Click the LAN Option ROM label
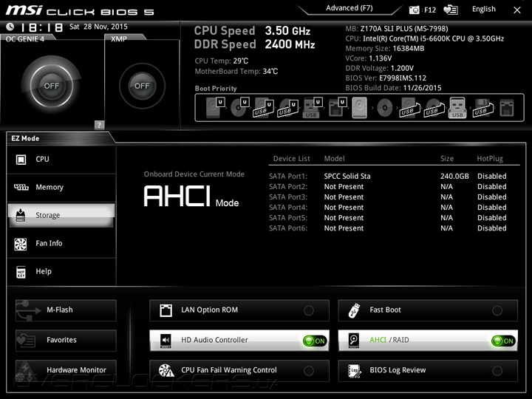The image size is (532, 399). (x=209, y=310)
